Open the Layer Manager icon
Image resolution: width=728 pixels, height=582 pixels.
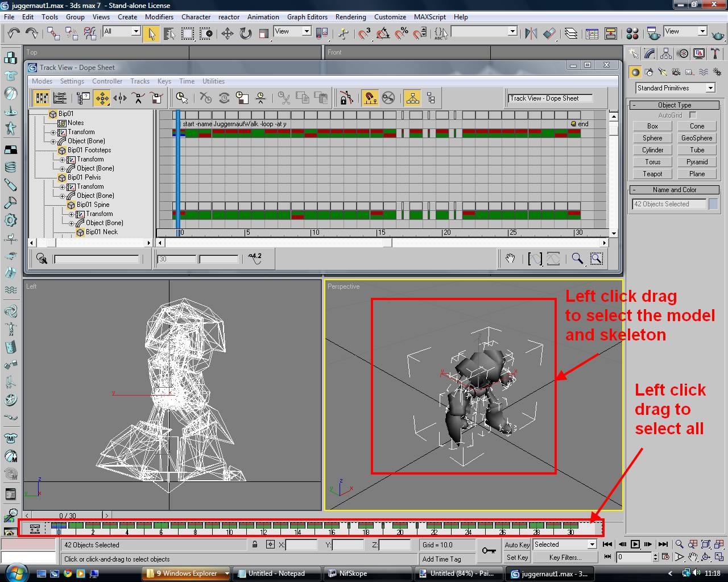tap(570, 34)
